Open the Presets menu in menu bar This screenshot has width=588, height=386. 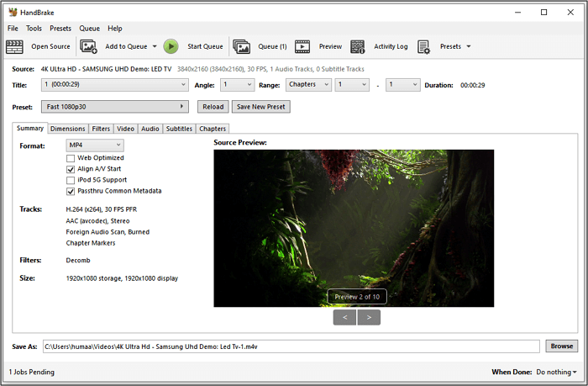[x=60, y=29]
